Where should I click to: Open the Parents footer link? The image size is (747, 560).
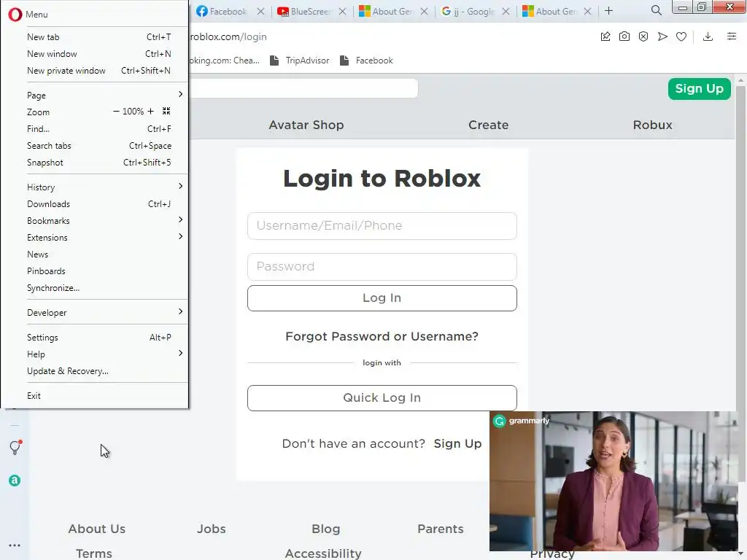(440, 529)
